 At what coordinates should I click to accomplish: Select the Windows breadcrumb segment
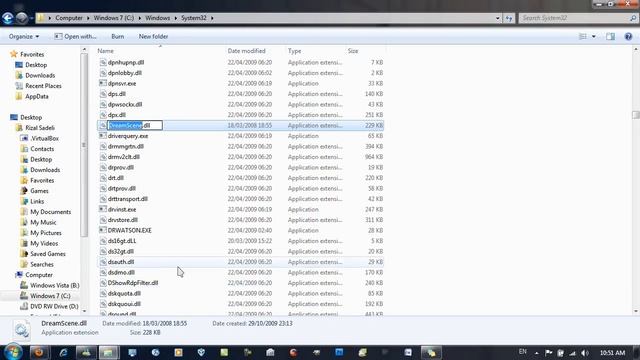coord(158,18)
